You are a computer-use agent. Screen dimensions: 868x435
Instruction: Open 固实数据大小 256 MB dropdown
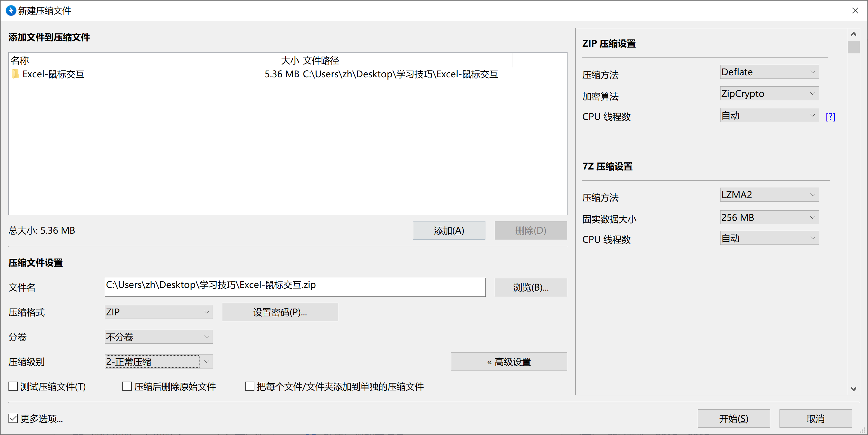769,218
